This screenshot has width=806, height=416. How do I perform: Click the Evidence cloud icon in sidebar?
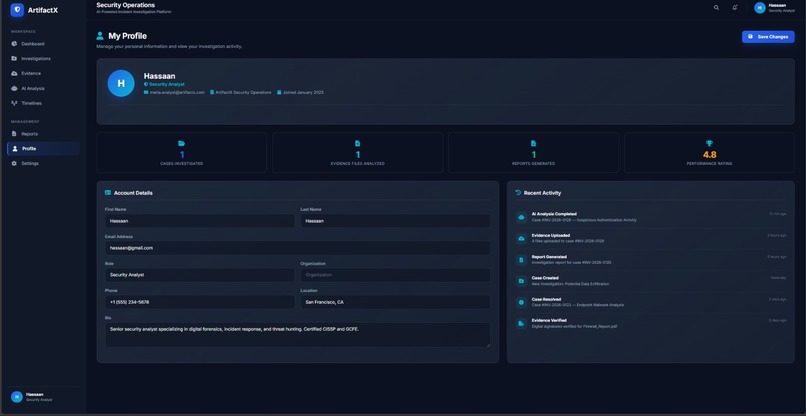[x=14, y=74]
